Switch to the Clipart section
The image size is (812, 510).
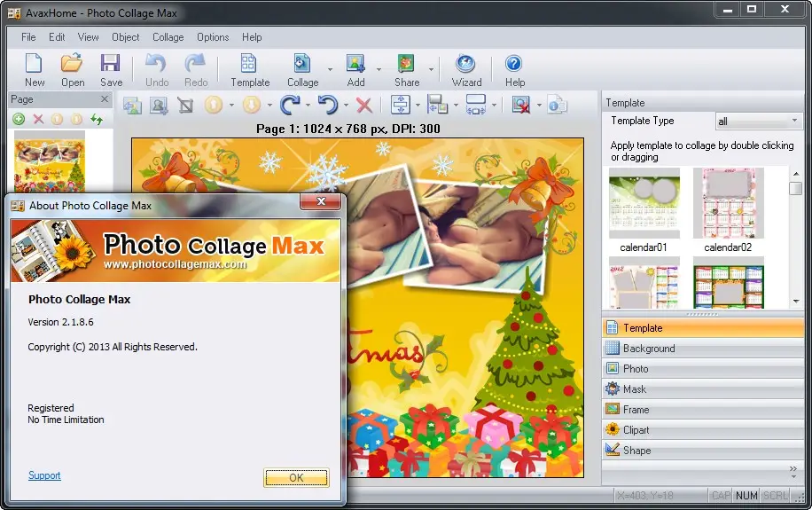(703, 429)
